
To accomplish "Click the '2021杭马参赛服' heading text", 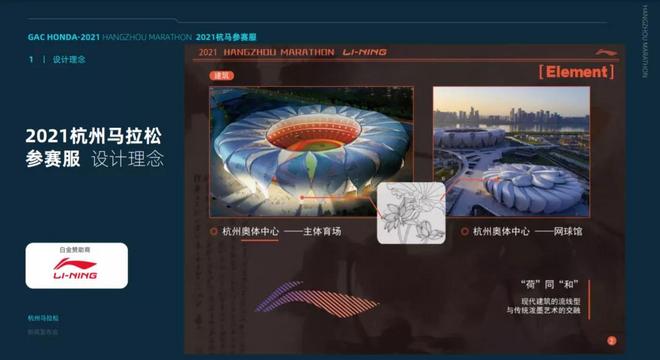I will tap(226, 37).
